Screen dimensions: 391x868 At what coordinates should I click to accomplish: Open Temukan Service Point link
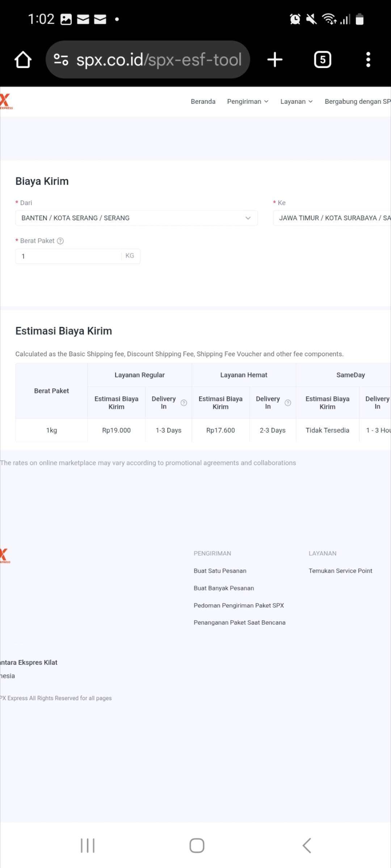(x=340, y=571)
